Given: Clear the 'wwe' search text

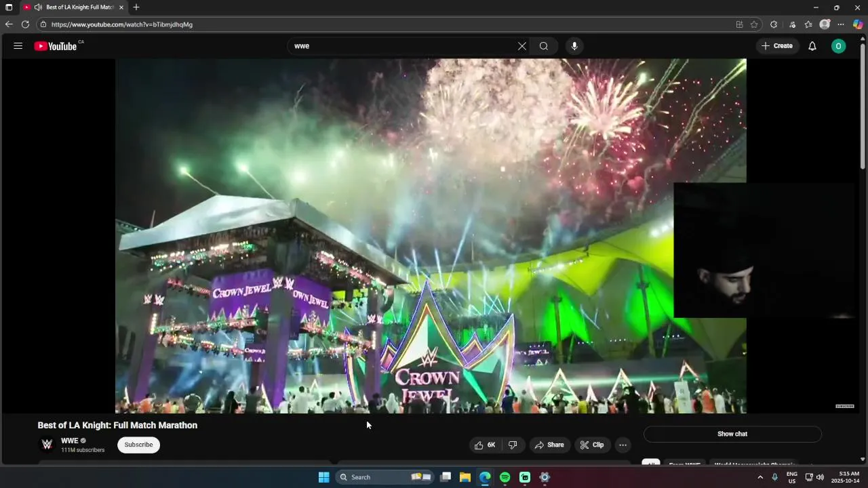Looking at the screenshot, I should coord(522,46).
